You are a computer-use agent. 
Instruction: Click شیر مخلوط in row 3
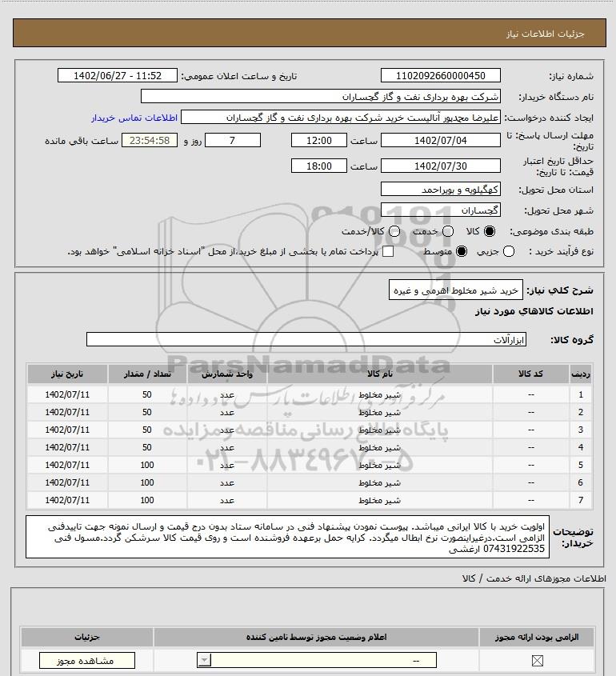coord(380,430)
